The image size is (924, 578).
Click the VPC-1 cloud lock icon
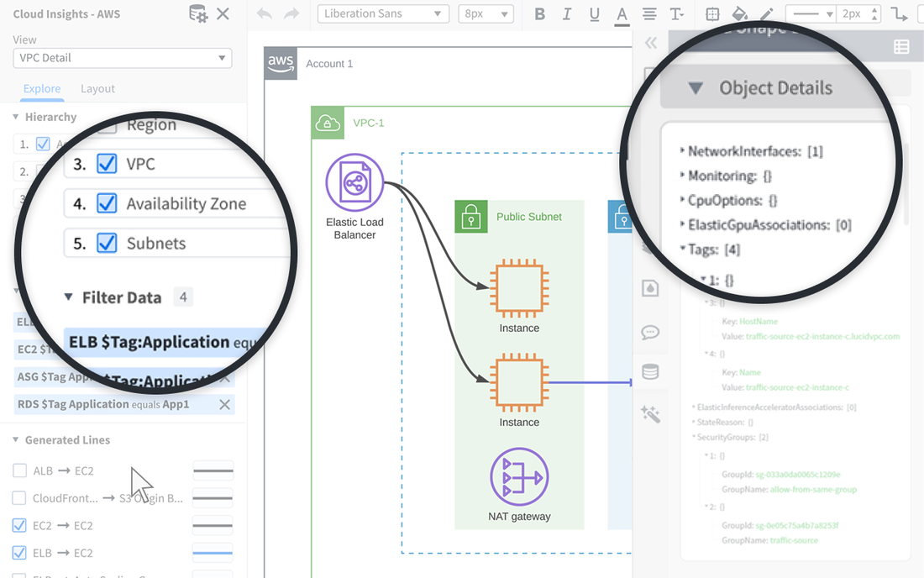[328, 123]
